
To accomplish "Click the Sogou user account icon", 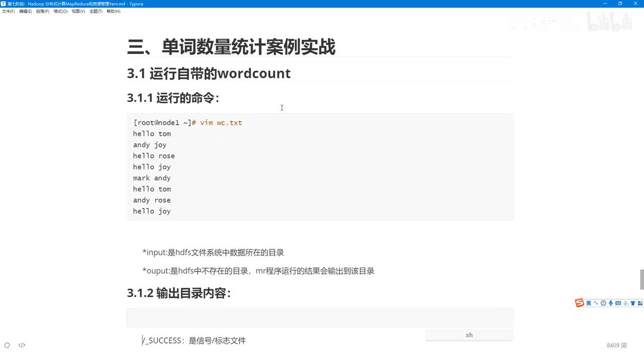I will [626, 303].
